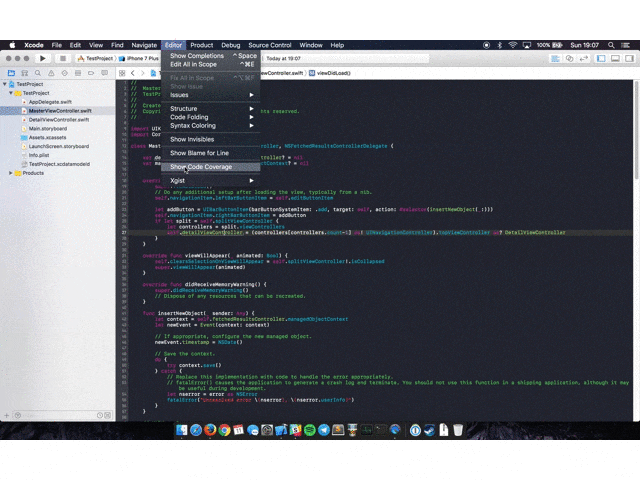Click the related items grid icon in the jump bar
640x480 pixels.
(122, 73)
